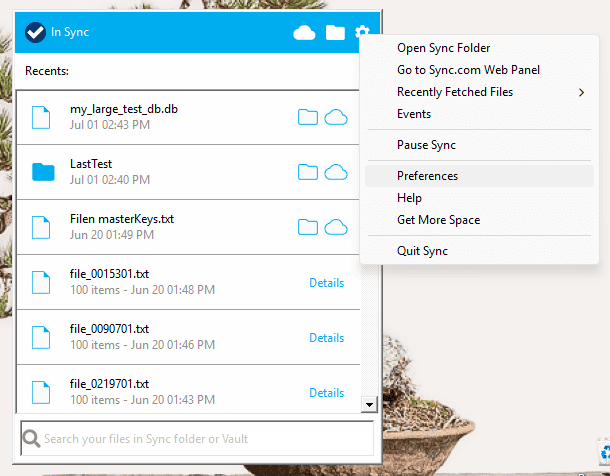Click the file_0090701.txt name
The width and height of the screenshot is (610, 476).
click(x=109, y=329)
